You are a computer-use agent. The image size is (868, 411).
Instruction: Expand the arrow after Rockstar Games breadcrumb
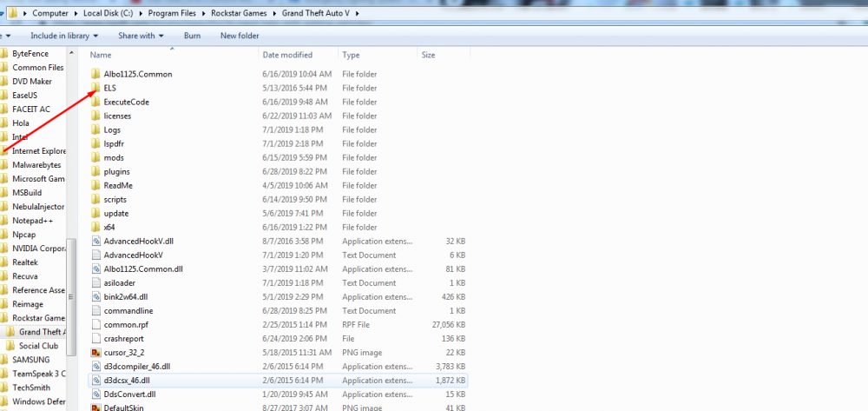[275, 13]
